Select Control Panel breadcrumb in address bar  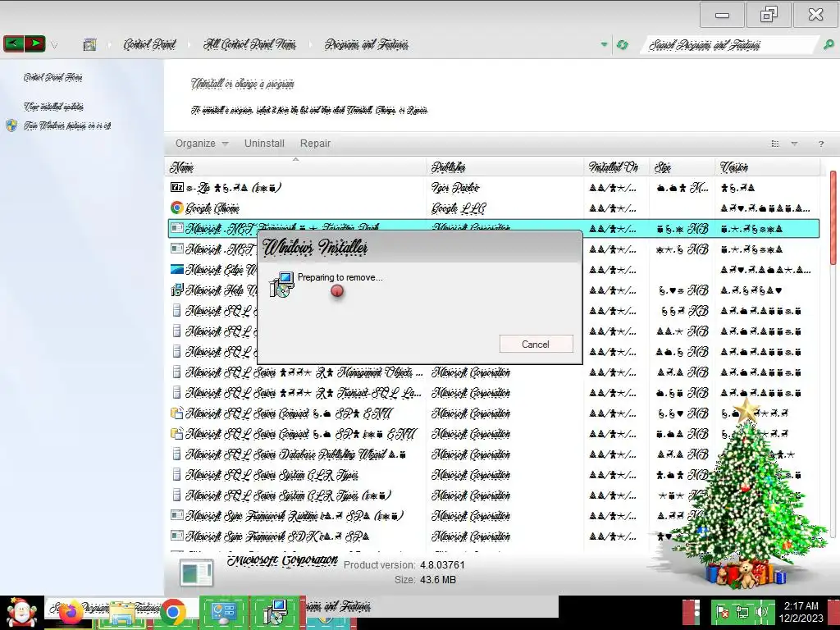coord(149,44)
